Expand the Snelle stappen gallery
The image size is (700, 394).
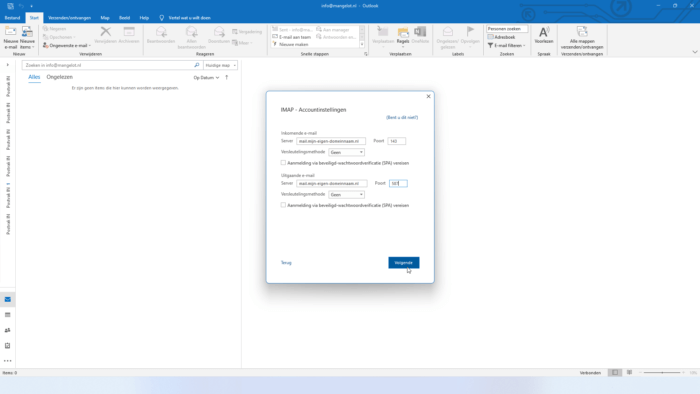362,45
